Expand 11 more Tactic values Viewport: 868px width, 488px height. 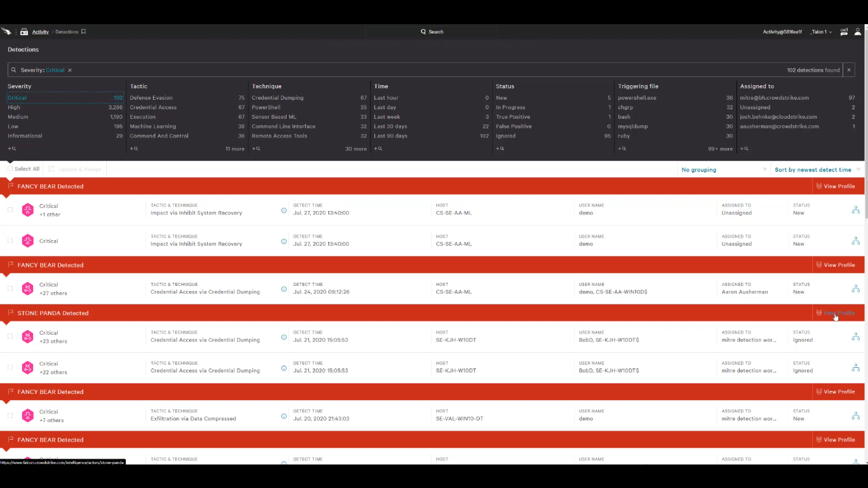[x=234, y=149]
